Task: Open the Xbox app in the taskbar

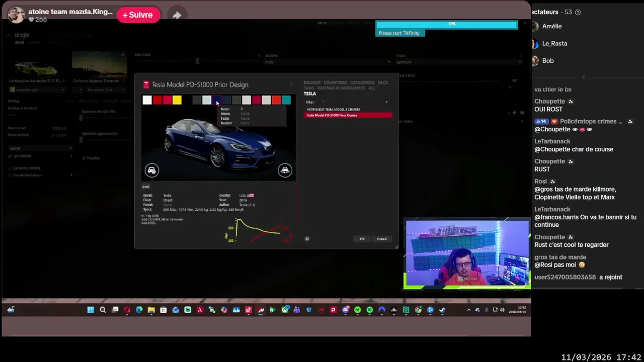Action: [x=285, y=310]
